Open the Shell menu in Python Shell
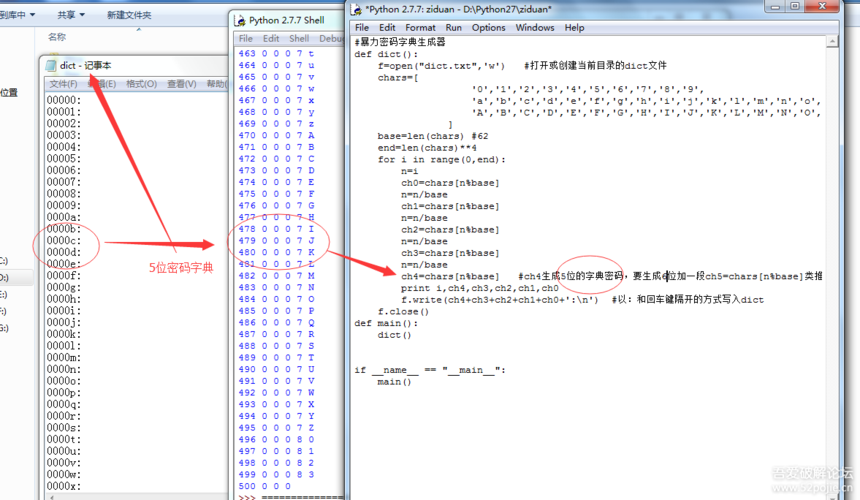The image size is (860, 500). pyautogui.click(x=299, y=39)
